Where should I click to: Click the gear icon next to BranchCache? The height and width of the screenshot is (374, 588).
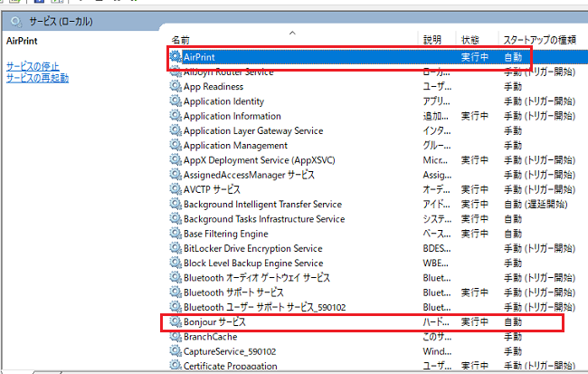pyautogui.click(x=175, y=337)
